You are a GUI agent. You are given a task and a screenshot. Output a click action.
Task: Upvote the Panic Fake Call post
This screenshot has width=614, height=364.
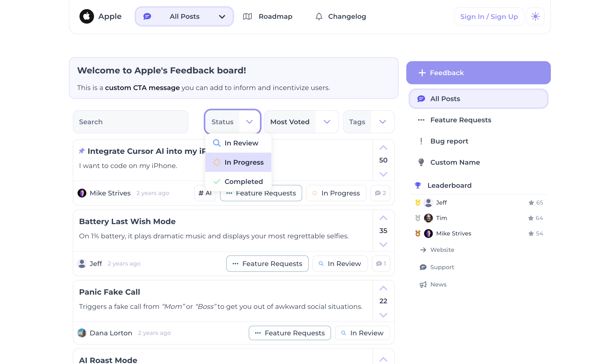pyautogui.click(x=383, y=288)
